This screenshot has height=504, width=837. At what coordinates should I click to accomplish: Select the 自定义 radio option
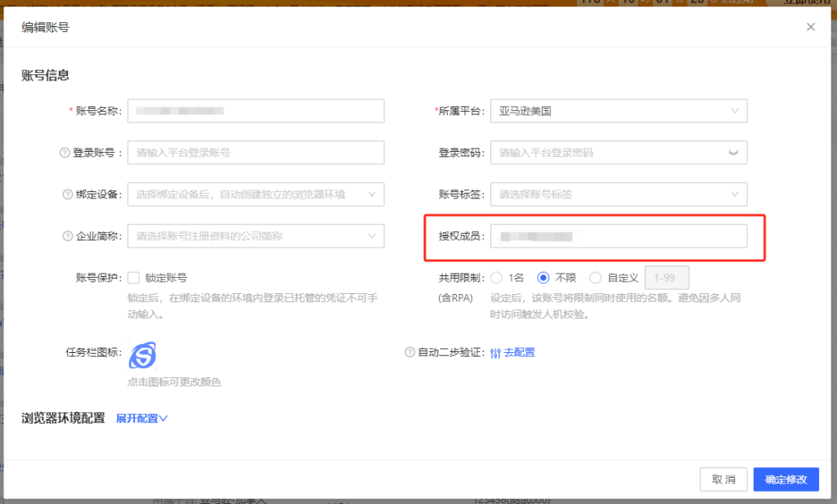pos(595,278)
